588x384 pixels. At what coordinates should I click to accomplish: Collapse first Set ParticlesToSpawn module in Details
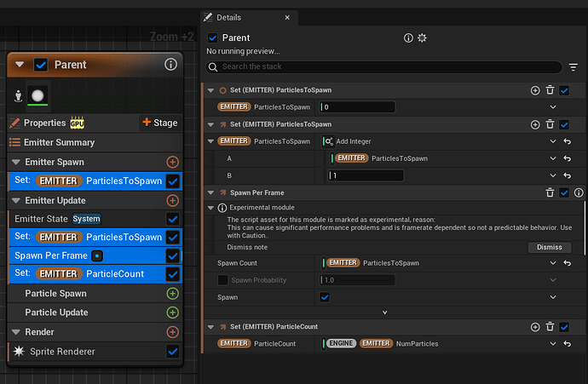(x=210, y=90)
